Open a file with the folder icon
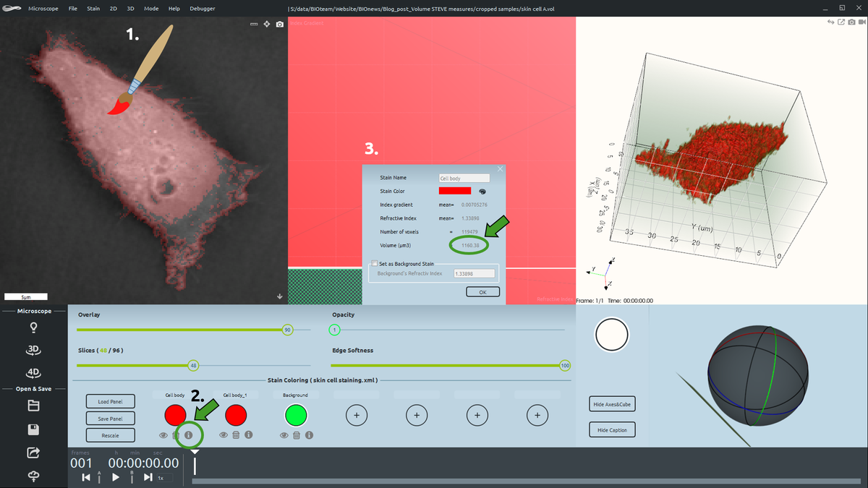Image resolution: width=868 pixels, height=488 pixels. pyautogui.click(x=33, y=406)
